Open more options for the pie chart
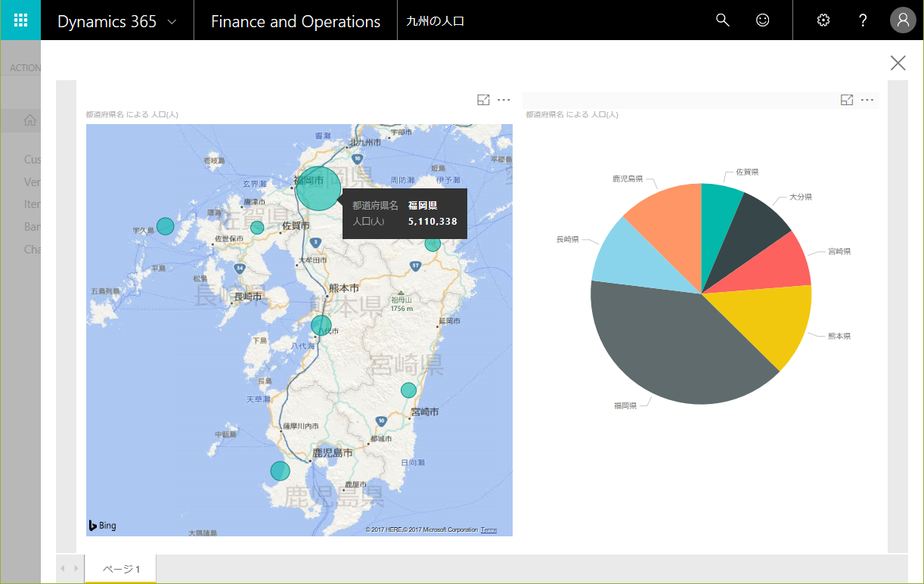This screenshot has width=924, height=584. tap(867, 100)
